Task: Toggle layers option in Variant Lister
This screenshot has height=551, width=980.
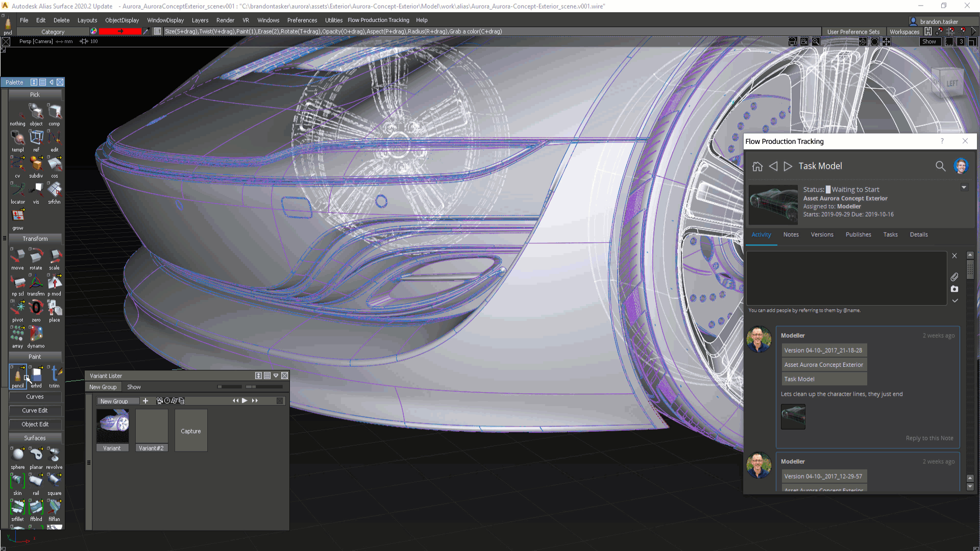Action: (181, 401)
